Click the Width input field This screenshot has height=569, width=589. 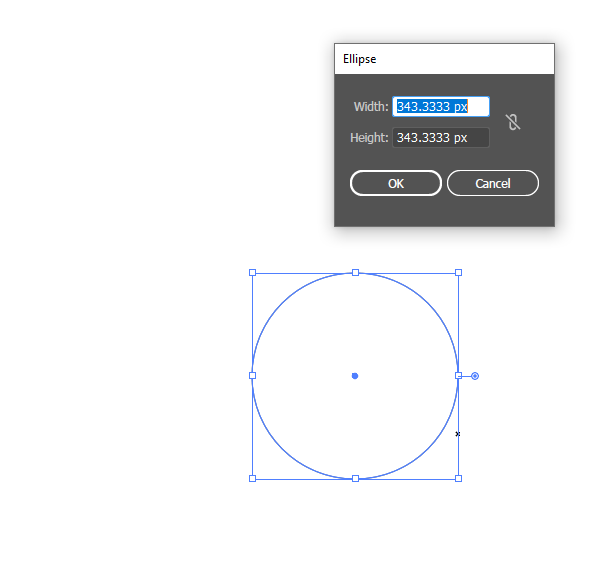point(441,107)
